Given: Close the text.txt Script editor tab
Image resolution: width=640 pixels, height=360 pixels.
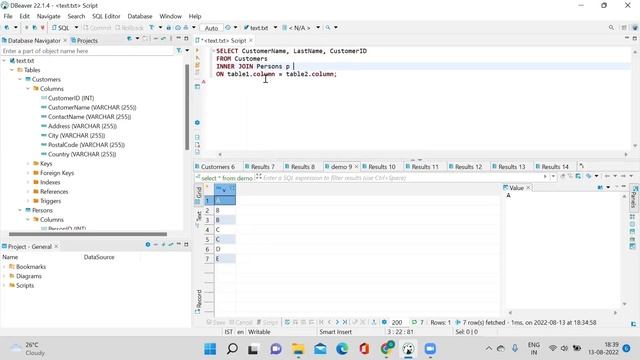Looking at the screenshot, I should (x=251, y=40).
